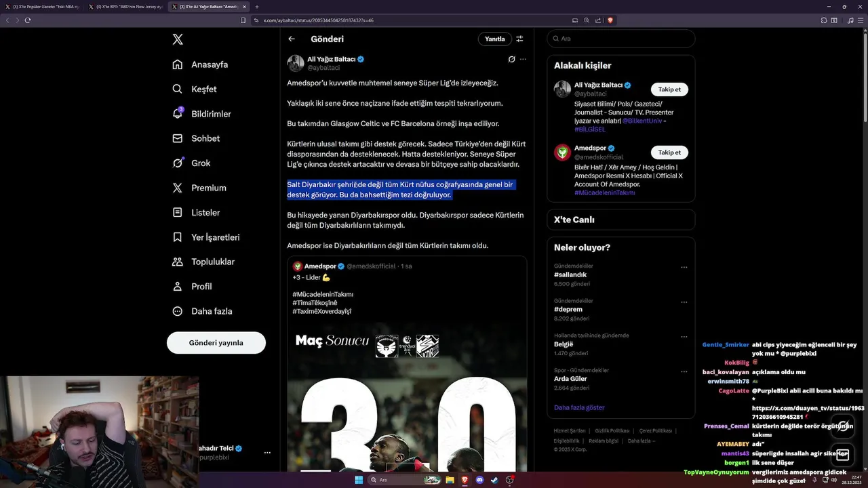The width and height of the screenshot is (868, 488).
Task: Open account menu dots next to Bahadır Telci
Action: pos(267,452)
